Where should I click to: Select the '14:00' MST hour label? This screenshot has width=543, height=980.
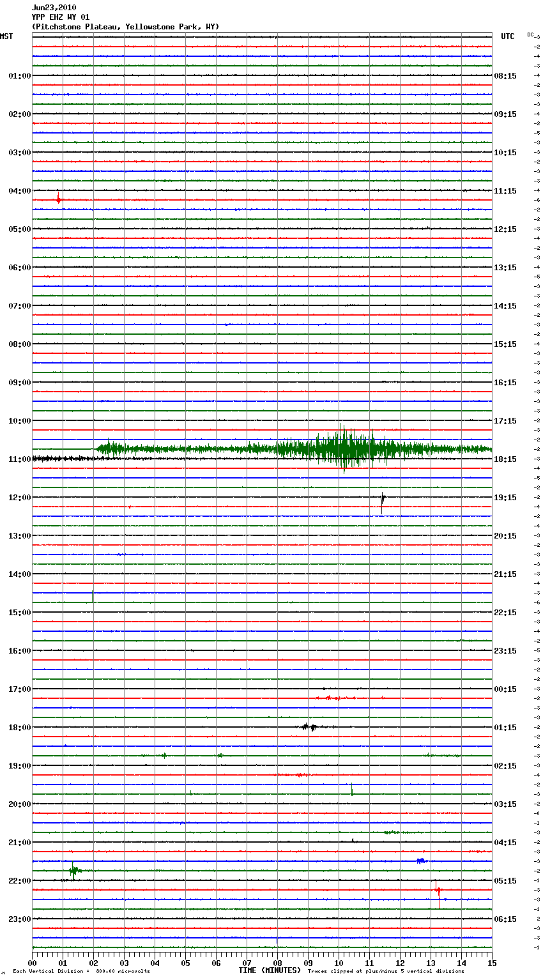click(20, 574)
